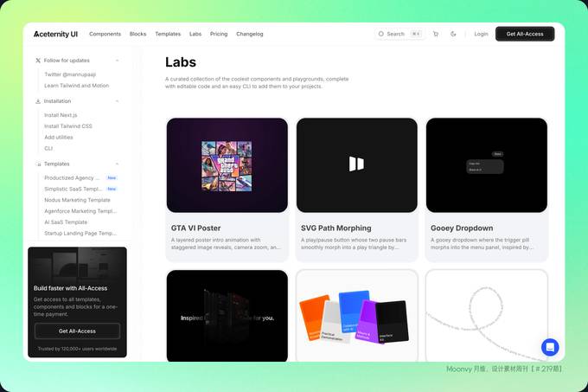Collapse the Follow for updates section
Image resolution: width=588 pixels, height=392 pixels.
point(118,61)
